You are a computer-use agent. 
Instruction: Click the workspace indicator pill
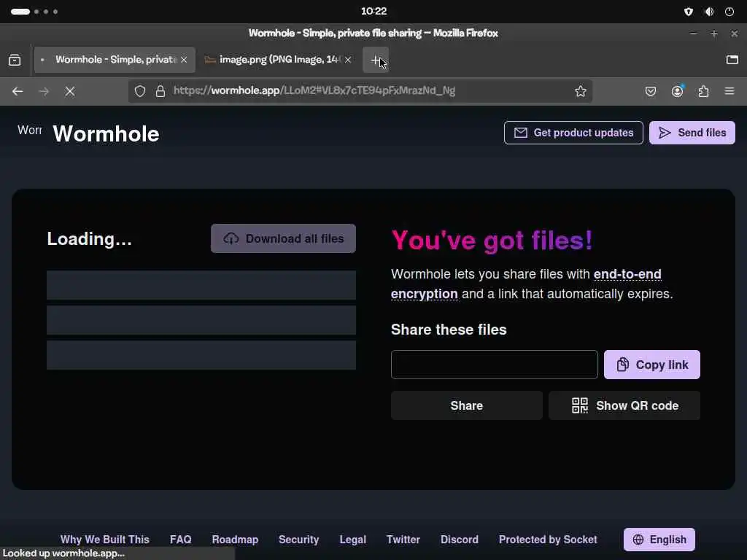click(20, 12)
